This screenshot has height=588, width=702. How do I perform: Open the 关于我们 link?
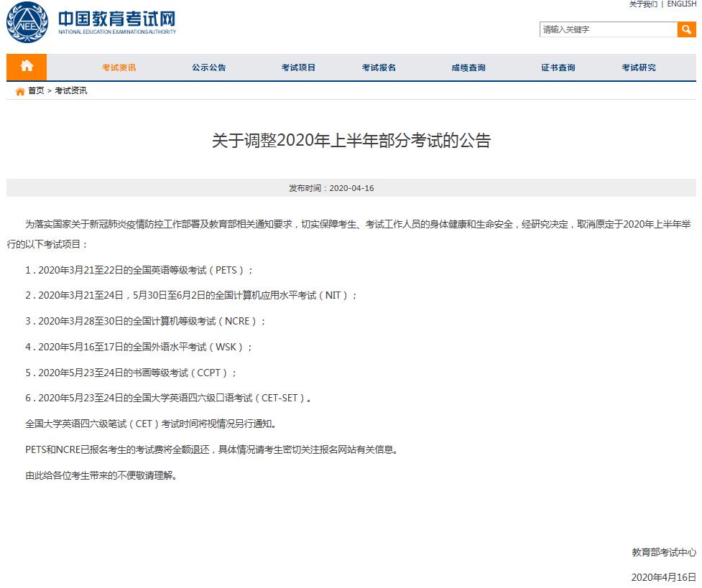point(643,4)
